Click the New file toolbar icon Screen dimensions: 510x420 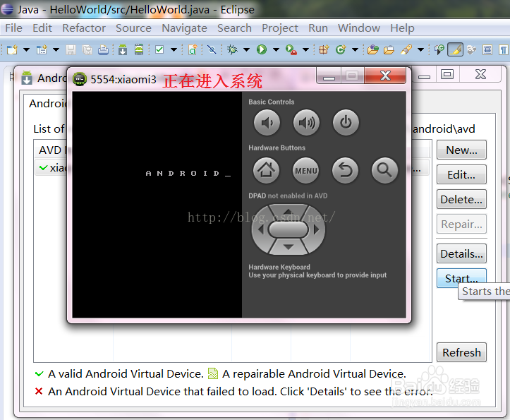[x=12, y=50]
